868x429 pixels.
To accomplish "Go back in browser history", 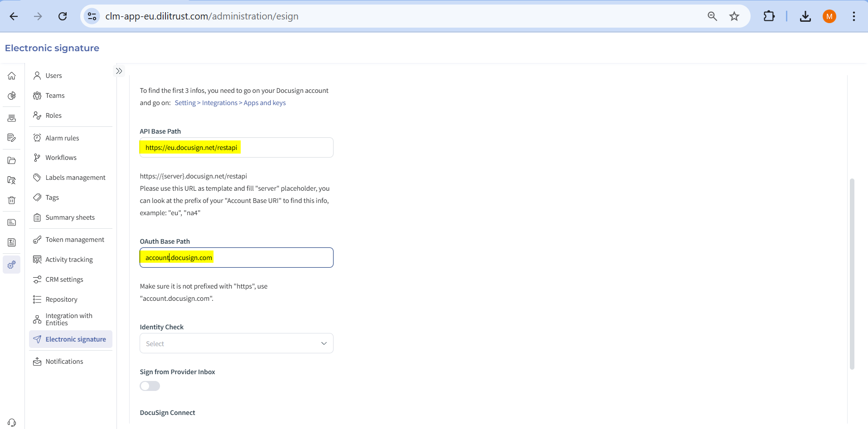I will pos(14,16).
